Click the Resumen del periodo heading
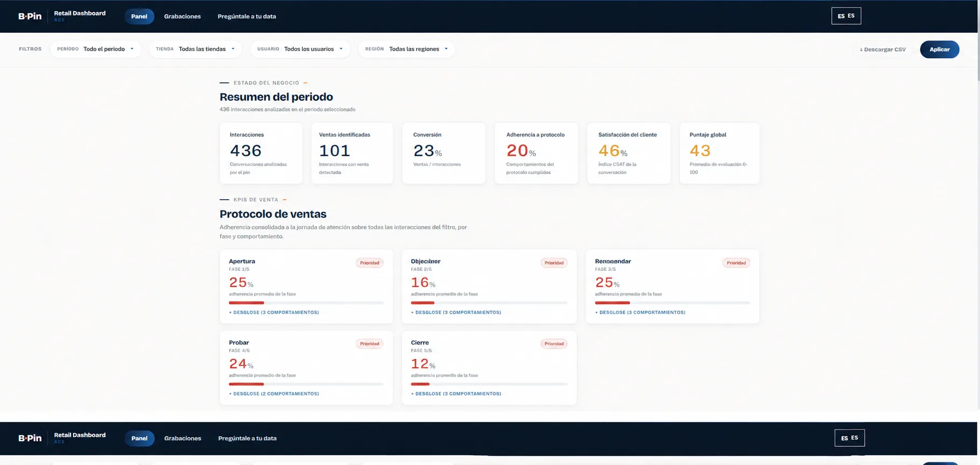 coord(276,97)
